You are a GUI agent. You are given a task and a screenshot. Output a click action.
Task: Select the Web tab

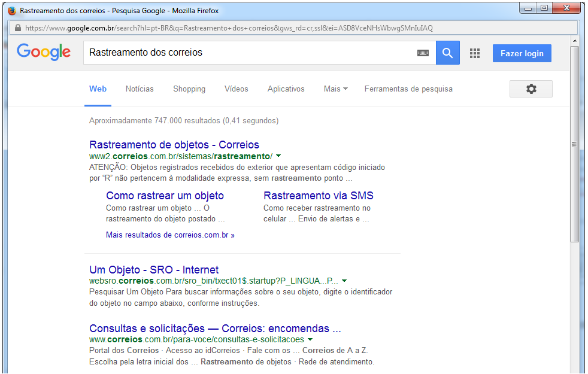(98, 89)
